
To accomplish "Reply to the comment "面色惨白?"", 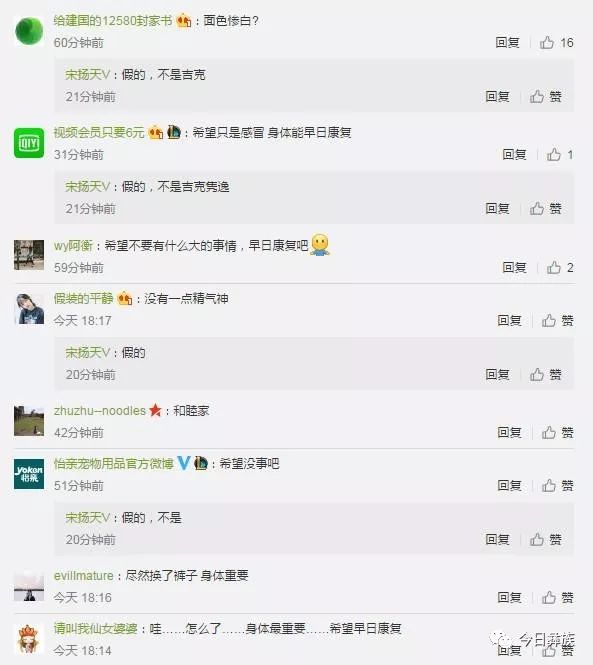I will (507, 42).
